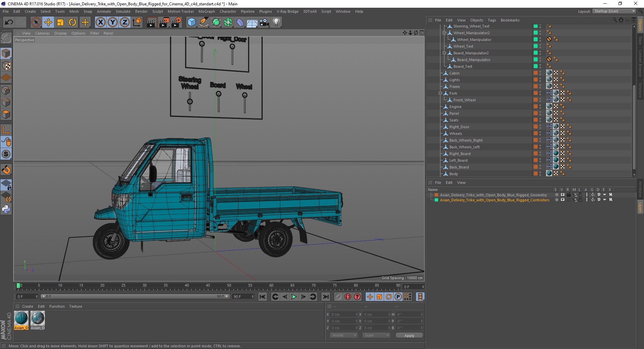Toggle view visibility for Controllers layer

[x=562, y=200]
